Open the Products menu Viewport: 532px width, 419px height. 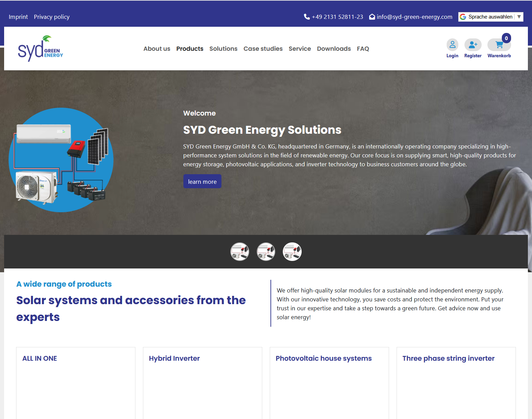click(190, 49)
